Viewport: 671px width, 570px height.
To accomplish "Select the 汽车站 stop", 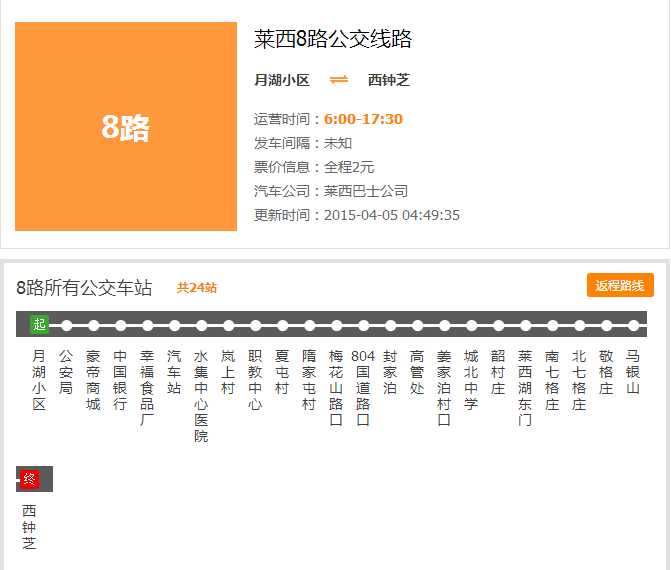I will [x=174, y=372].
